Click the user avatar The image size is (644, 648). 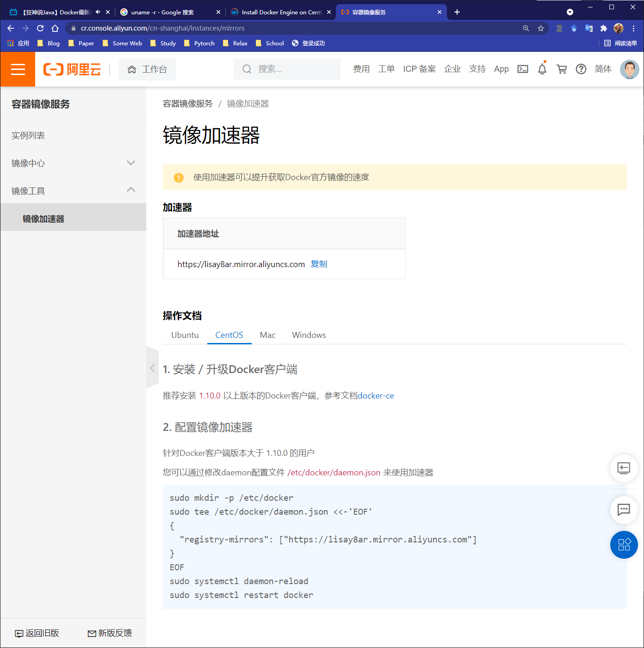click(629, 69)
